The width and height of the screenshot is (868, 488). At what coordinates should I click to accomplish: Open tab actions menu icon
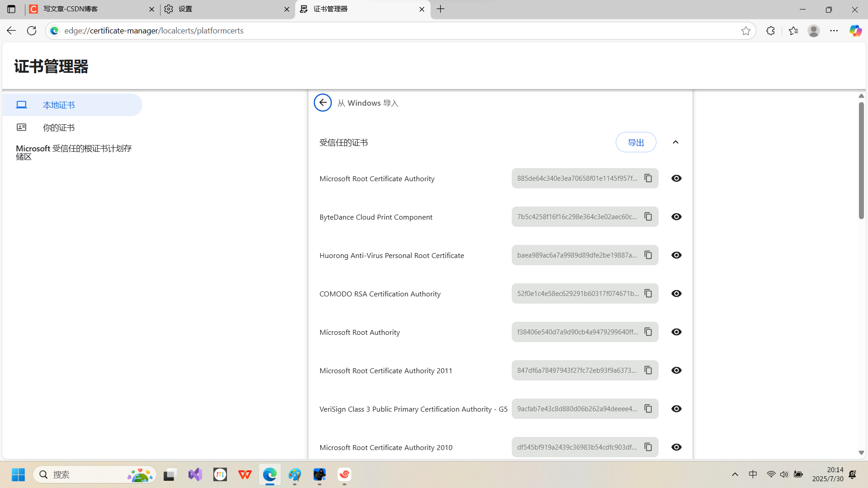(x=11, y=9)
